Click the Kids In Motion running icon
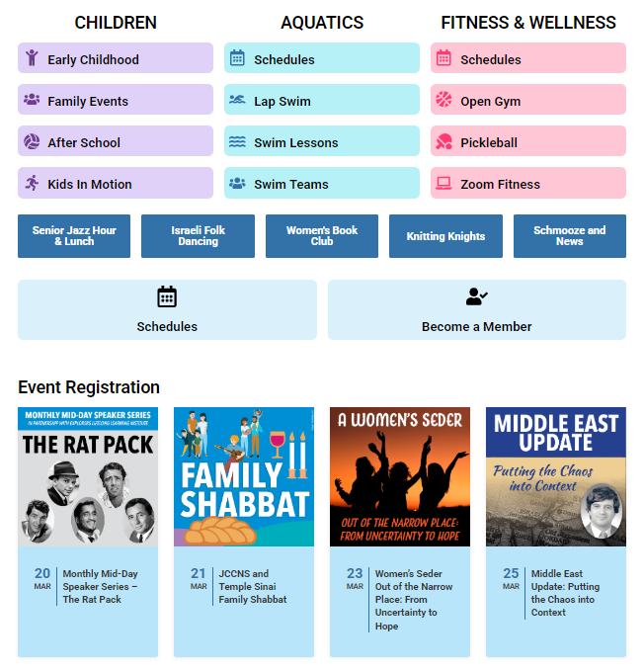 coord(32,183)
